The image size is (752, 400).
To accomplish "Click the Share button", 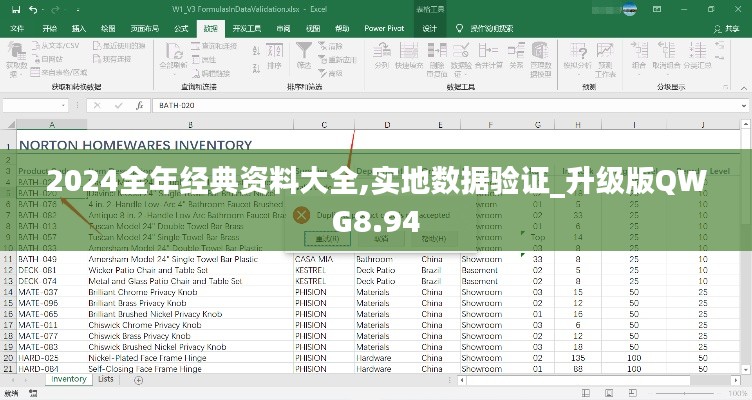I will pos(727,28).
